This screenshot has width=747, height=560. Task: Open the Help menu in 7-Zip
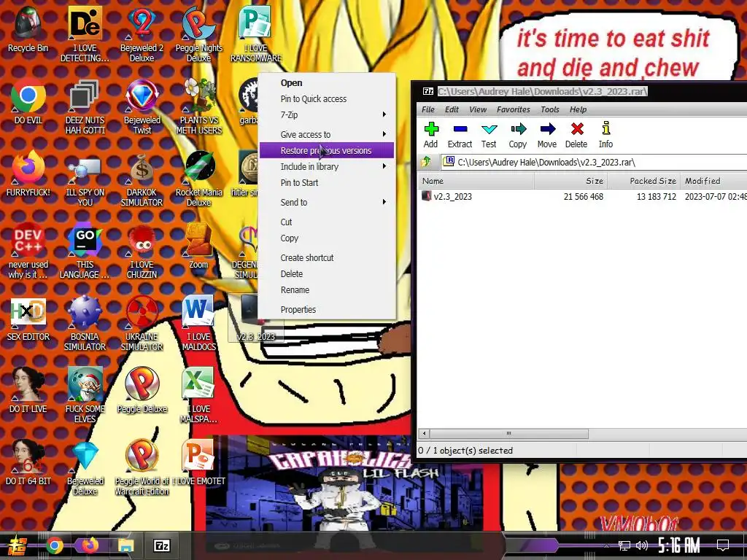[578, 109]
